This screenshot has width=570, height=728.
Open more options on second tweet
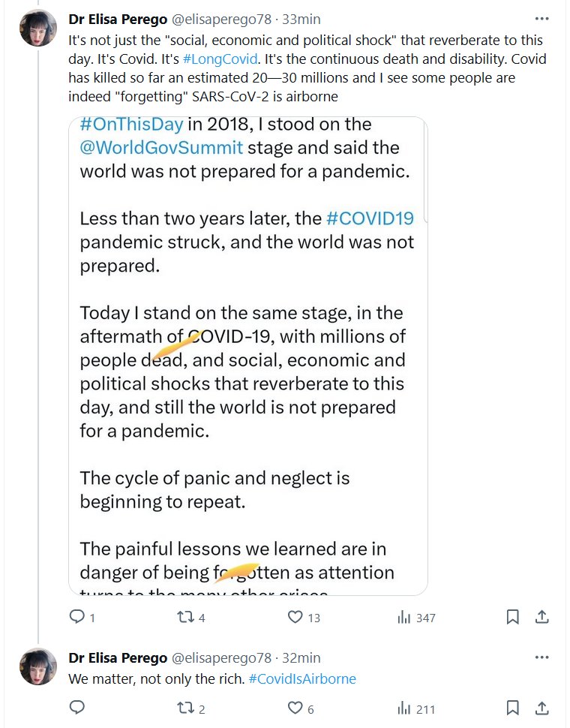coord(541,657)
